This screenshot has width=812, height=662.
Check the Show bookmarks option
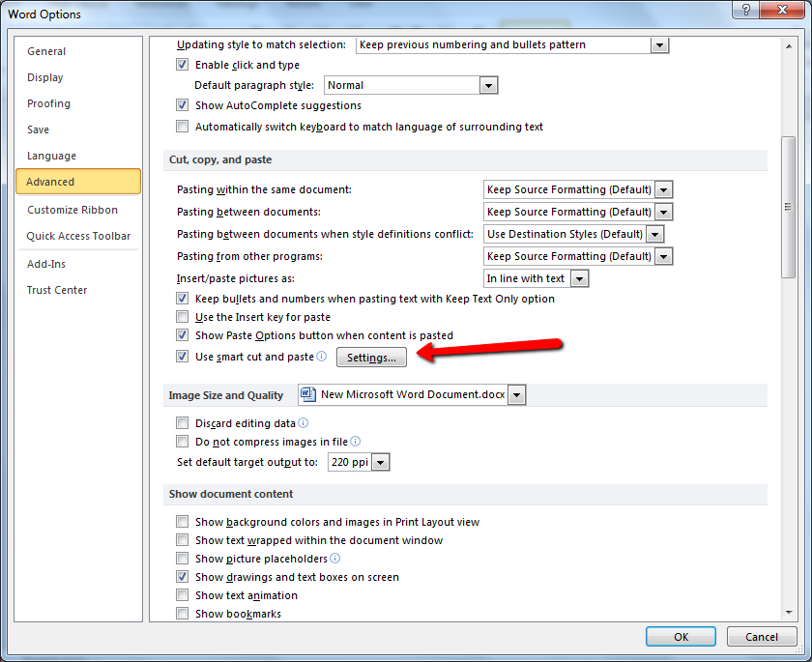point(183,614)
